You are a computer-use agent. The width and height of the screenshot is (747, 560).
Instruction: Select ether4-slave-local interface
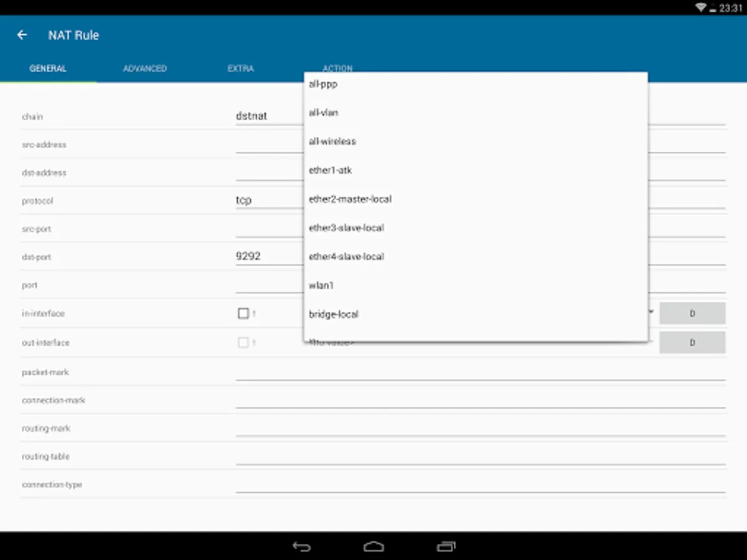click(476, 256)
